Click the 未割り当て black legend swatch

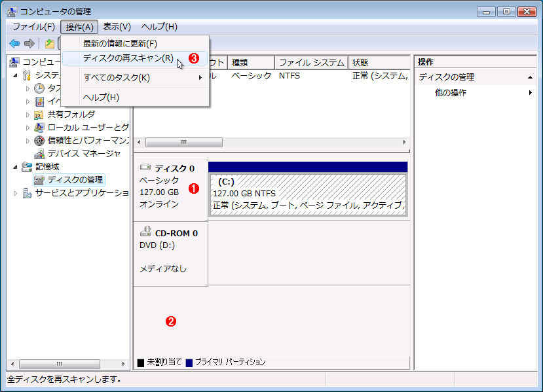click(x=141, y=363)
